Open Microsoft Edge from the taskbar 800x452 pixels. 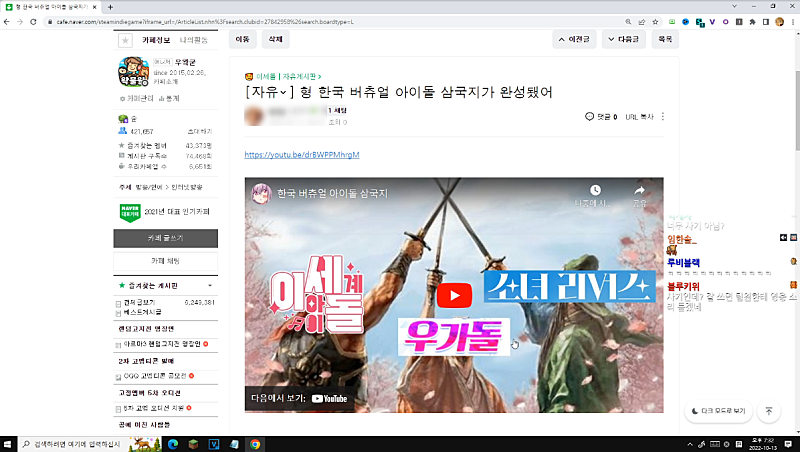click(172, 444)
